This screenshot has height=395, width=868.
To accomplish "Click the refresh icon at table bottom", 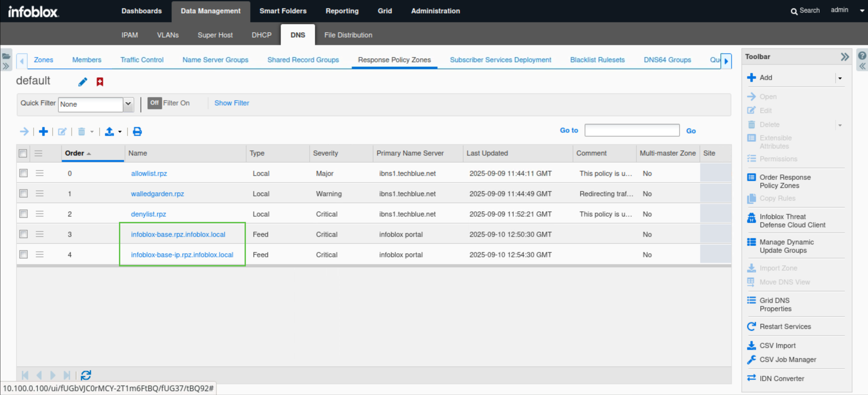I will click(86, 375).
